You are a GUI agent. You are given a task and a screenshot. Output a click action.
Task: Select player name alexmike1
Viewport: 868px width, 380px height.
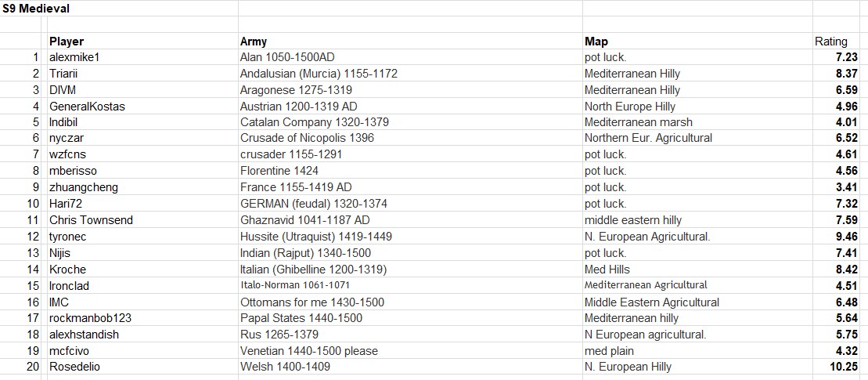74,57
